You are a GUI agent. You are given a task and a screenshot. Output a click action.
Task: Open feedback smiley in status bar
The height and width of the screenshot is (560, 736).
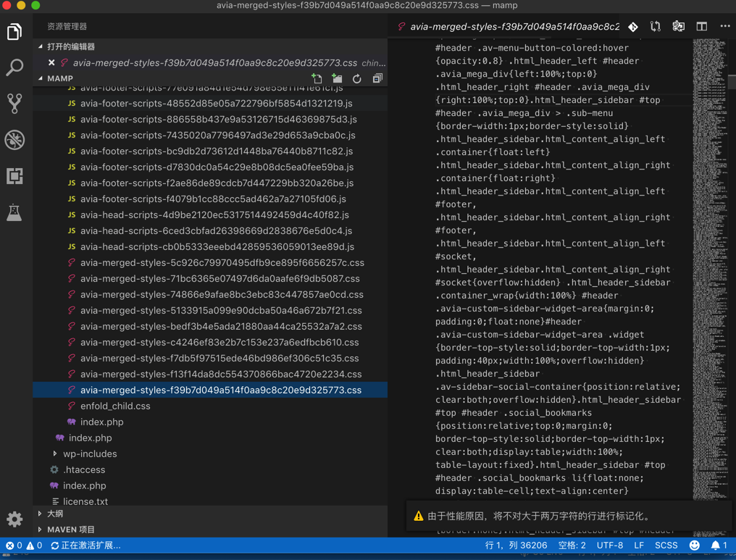pos(694,545)
